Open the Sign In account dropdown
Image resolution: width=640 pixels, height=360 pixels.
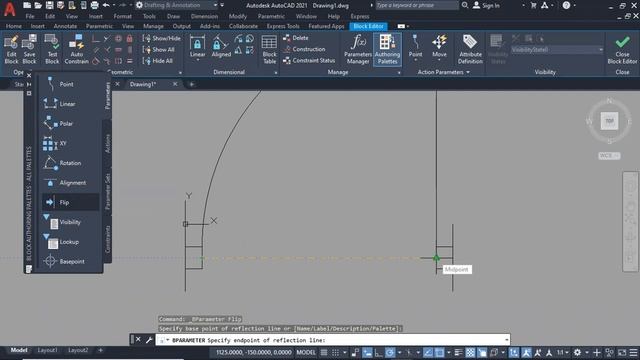click(524, 6)
